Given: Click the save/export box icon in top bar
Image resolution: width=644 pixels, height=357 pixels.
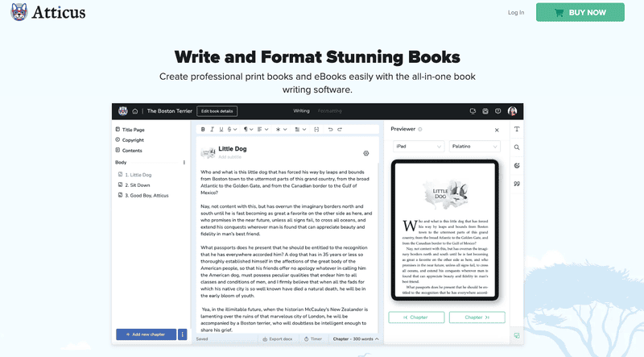Looking at the screenshot, I should click(485, 111).
